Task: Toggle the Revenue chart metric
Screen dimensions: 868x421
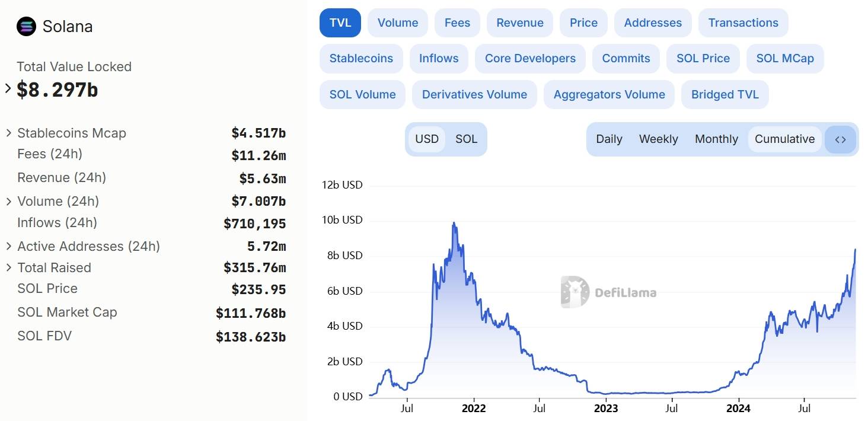Action: [520, 23]
